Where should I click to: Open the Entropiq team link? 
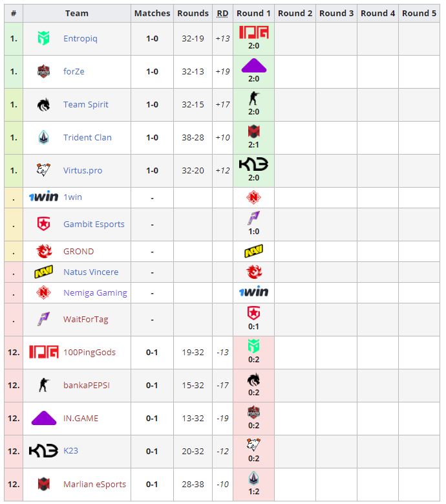(80, 39)
